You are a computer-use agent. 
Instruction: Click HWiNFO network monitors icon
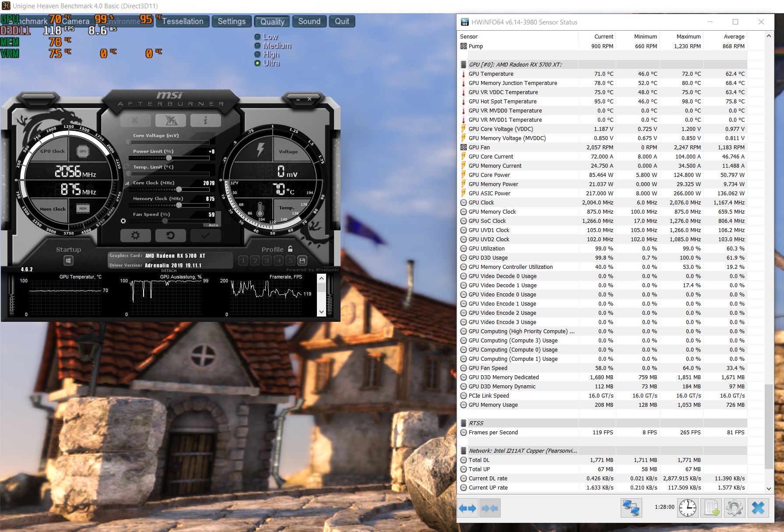(x=631, y=508)
